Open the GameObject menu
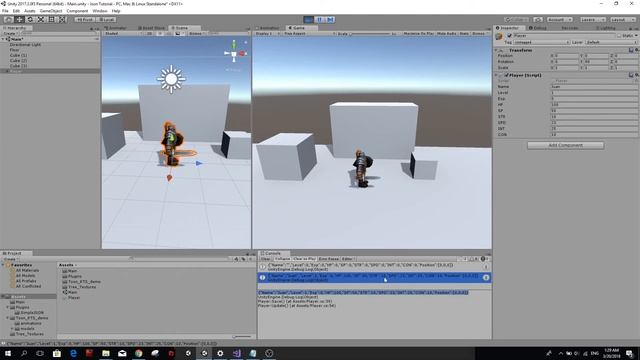 pyautogui.click(x=51, y=11)
